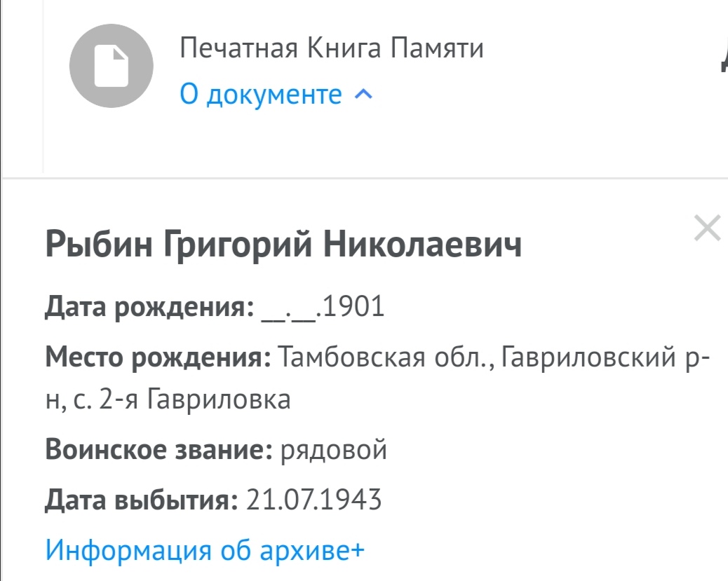Select the 'Дата рождения' label

click(149, 307)
